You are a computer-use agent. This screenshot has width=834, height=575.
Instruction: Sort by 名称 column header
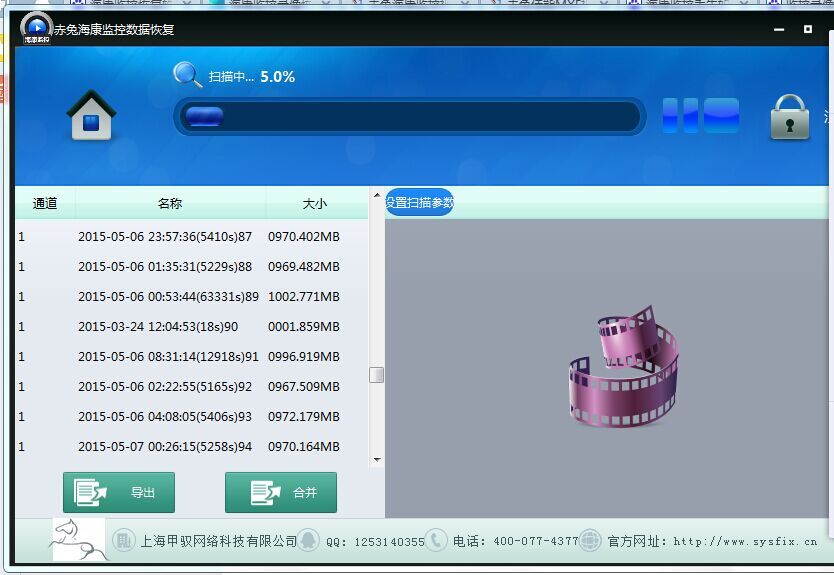pyautogui.click(x=170, y=203)
